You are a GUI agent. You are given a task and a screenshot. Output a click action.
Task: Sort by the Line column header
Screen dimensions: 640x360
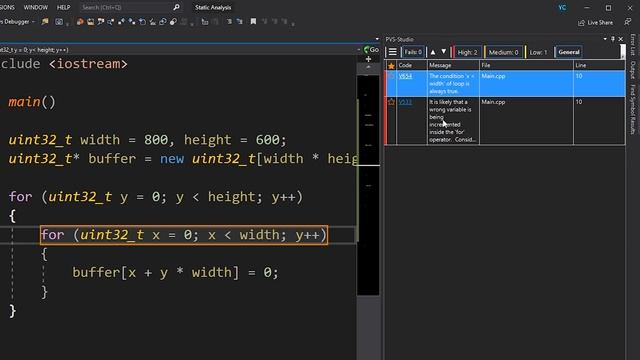coord(599,65)
